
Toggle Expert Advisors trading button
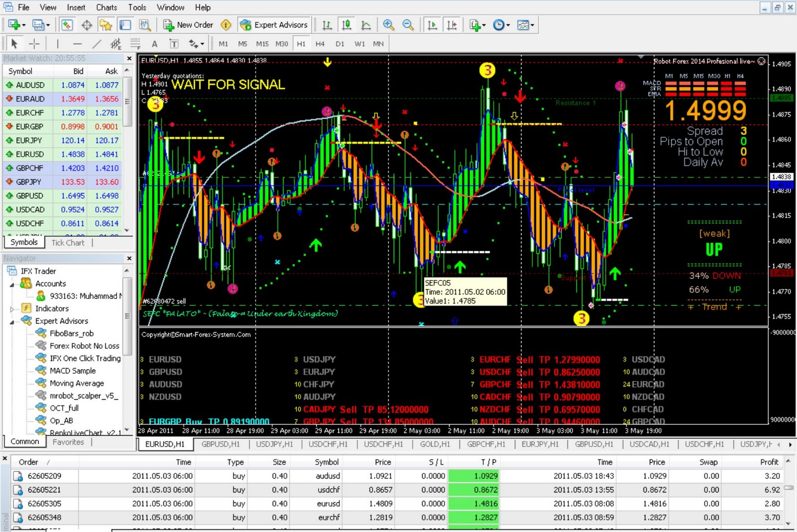click(273, 25)
